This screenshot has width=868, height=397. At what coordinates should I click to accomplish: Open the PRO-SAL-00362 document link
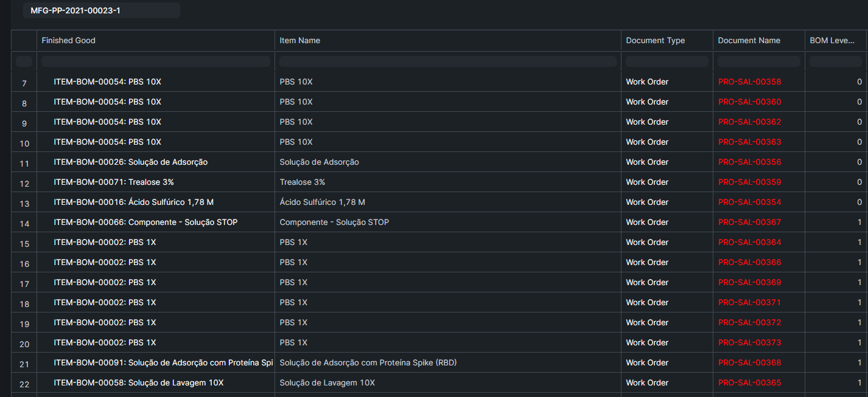pyautogui.click(x=749, y=122)
